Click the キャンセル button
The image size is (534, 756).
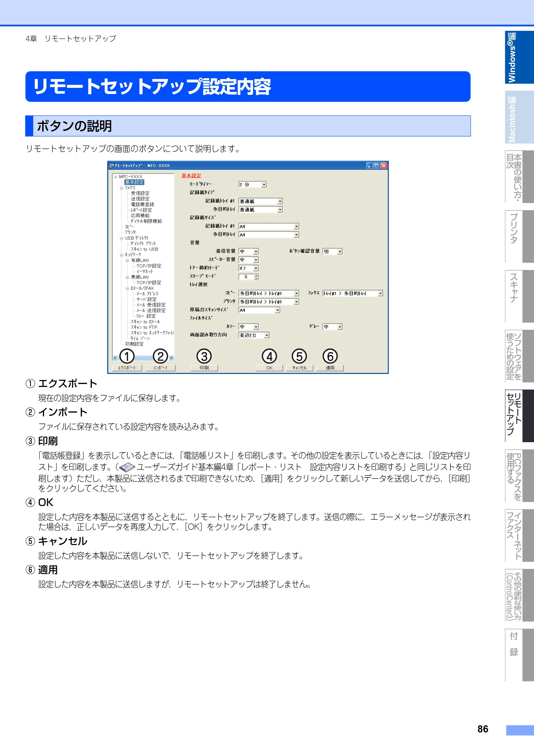click(x=299, y=368)
